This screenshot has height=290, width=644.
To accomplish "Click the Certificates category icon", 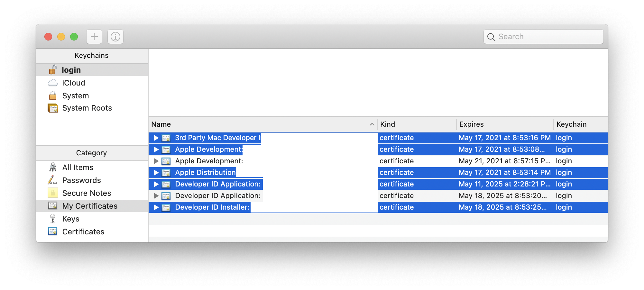I will (x=53, y=231).
